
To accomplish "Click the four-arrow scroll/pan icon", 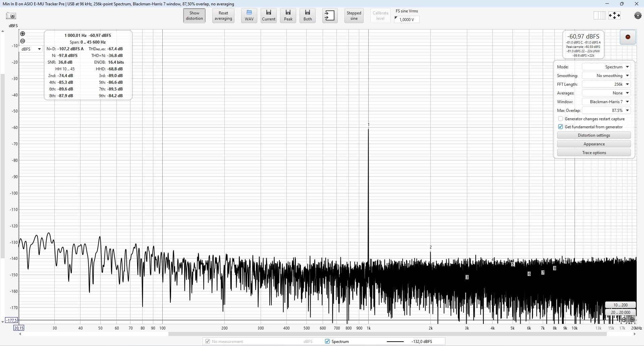I will coord(614,15).
